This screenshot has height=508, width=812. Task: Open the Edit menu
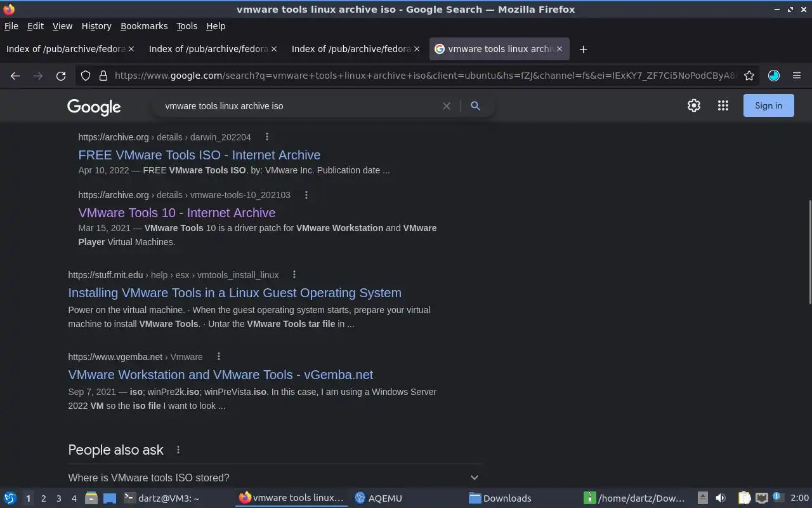(x=36, y=26)
